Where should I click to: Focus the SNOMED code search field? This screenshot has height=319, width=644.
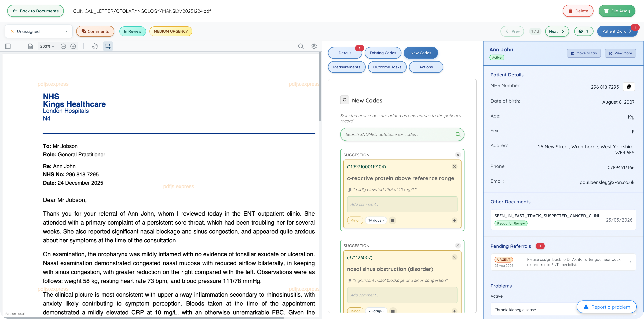coord(402,134)
